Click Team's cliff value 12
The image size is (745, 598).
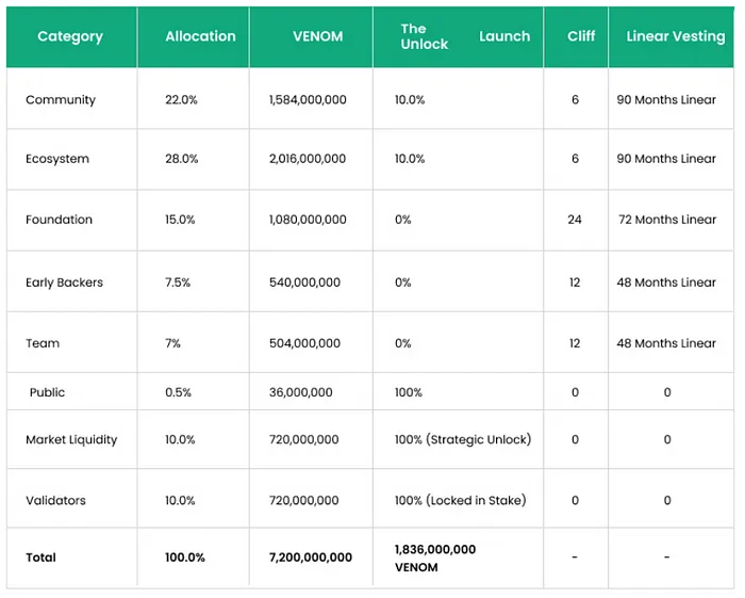574,343
